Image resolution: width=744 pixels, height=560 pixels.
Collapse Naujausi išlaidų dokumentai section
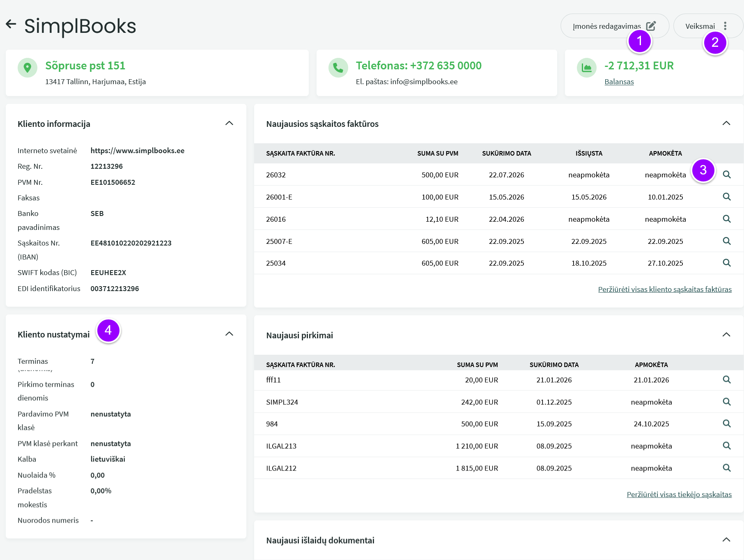726,539
